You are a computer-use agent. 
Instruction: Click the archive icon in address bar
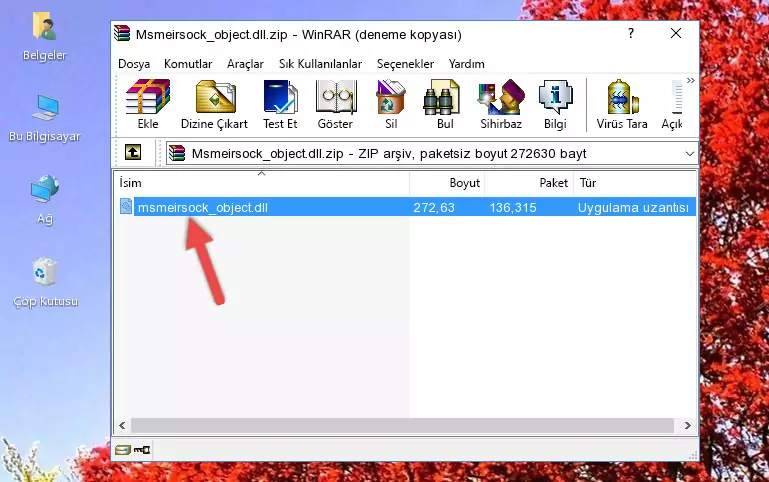(x=177, y=153)
